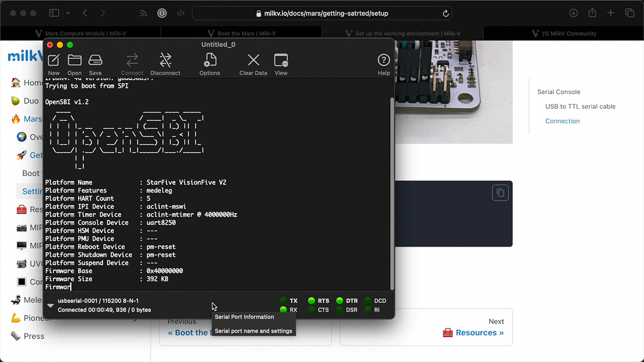Viewport: 644px width, 362px height.
Task: Click the RX activity indicator
Action: 283,310
